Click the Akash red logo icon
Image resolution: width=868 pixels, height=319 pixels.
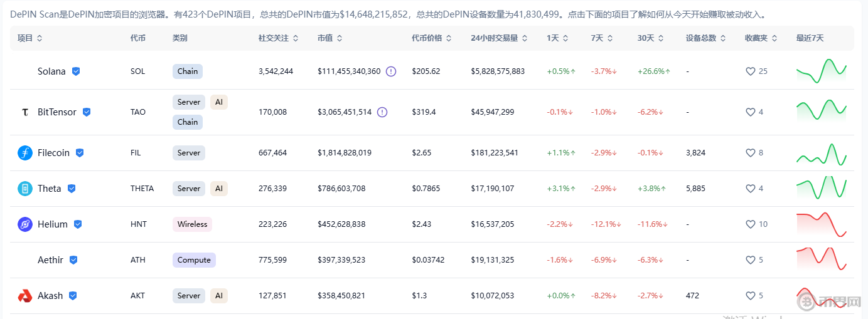pos(25,296)
